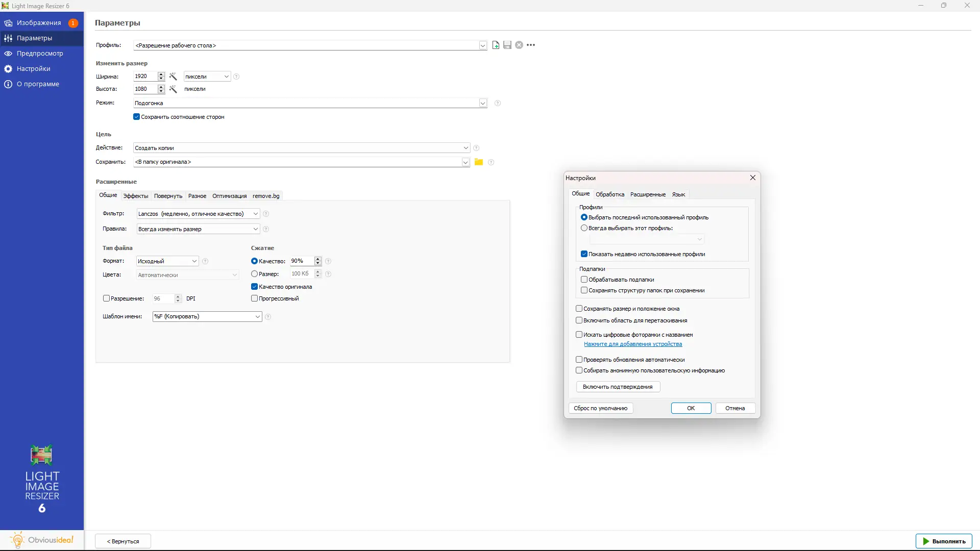Toggle Сохранить соотношение сторон checkbox
980x551 pixels.
tap(137, 117)
